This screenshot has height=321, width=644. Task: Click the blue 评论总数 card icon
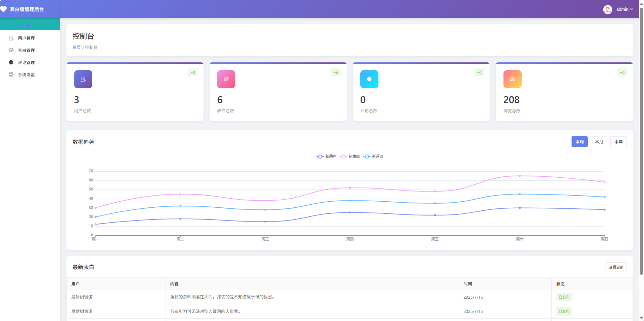pos(369,79)
